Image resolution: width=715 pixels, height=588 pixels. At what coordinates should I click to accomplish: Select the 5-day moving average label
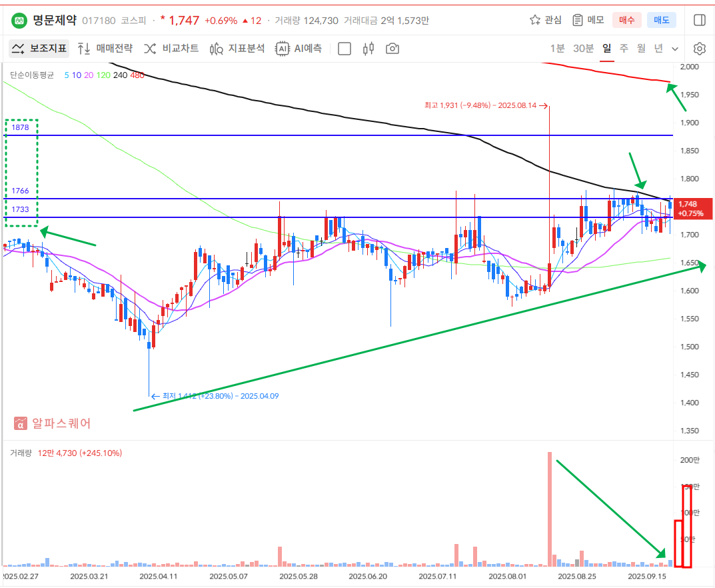pos(67,75)
